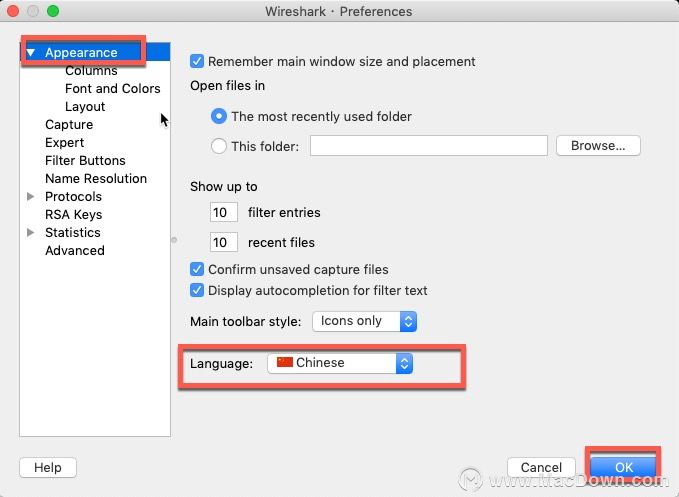Click the filter entries number field

(223, 212)
